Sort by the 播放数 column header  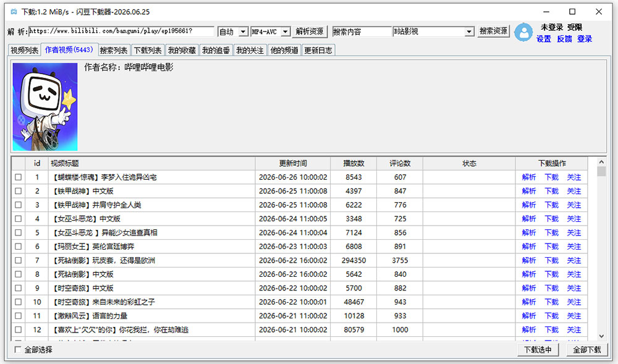point(353,164)
